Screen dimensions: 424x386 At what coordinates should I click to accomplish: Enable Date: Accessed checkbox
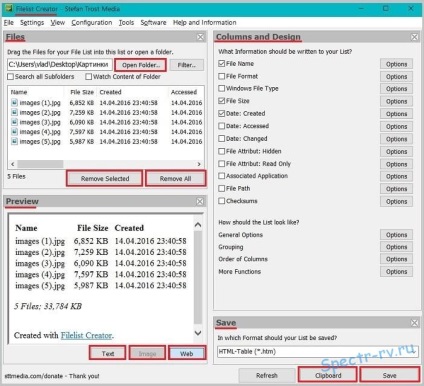coord(222,126)
